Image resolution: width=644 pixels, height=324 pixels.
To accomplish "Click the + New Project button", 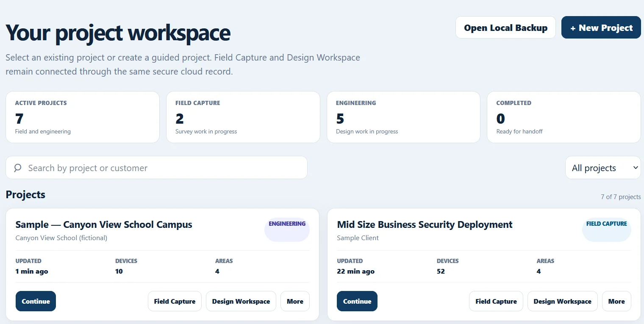I will [x=601, y=28].
